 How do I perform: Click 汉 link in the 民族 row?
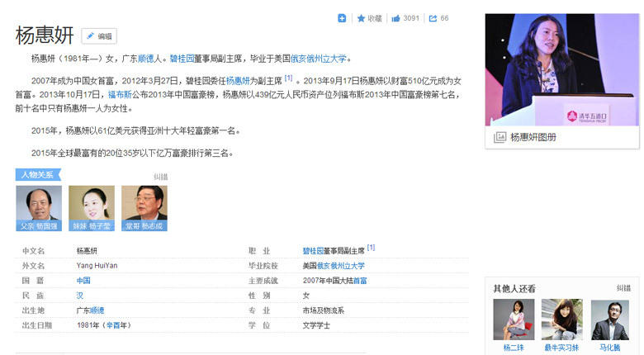(80, 296)
